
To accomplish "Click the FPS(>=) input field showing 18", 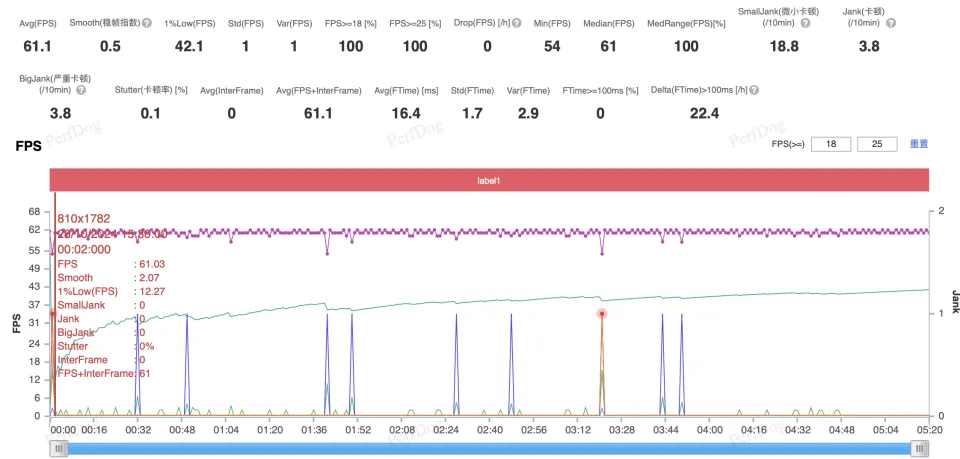I will point(829,144).
